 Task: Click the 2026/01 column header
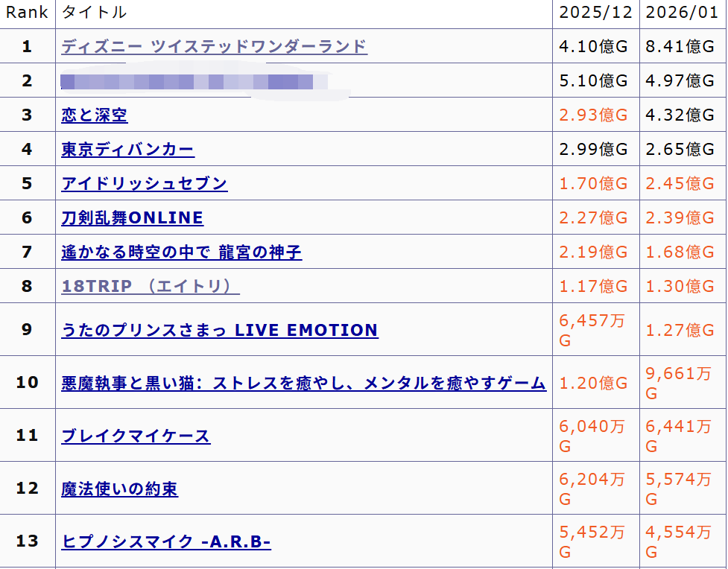click(x=683, y=13)
